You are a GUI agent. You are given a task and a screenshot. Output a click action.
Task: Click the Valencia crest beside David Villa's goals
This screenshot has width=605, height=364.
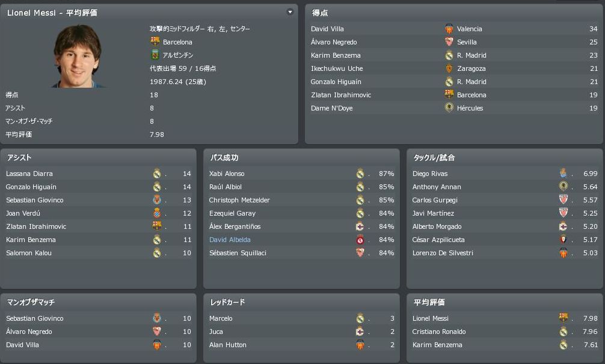pyautogui.click(x=449, y=29)
